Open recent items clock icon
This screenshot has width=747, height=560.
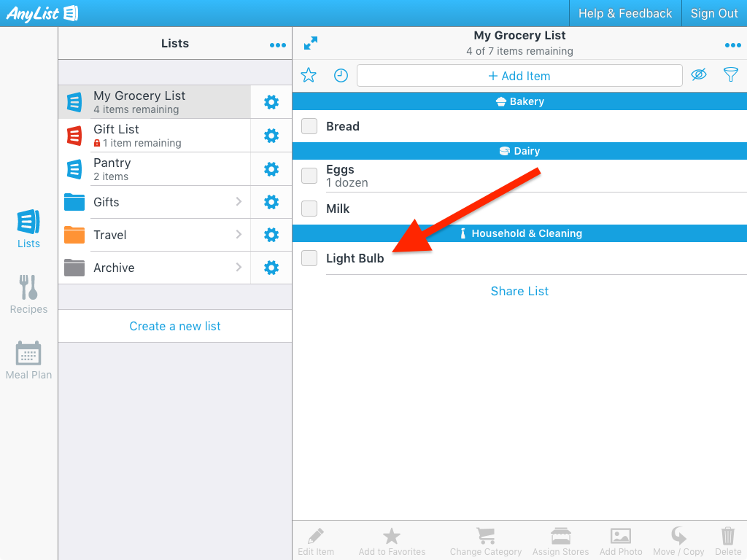pos(341,75)
